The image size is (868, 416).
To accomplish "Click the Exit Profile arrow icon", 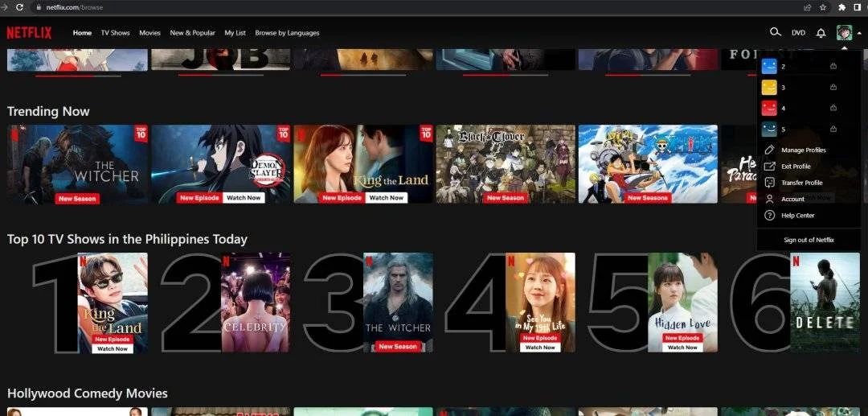I will tap(769, 167).
